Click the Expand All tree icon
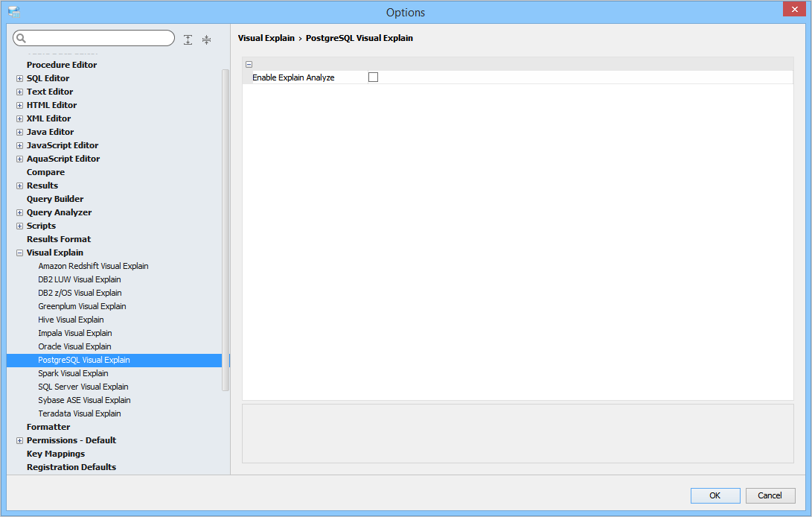Viewport: 812px width, 517px height. (x=188, y=39)
